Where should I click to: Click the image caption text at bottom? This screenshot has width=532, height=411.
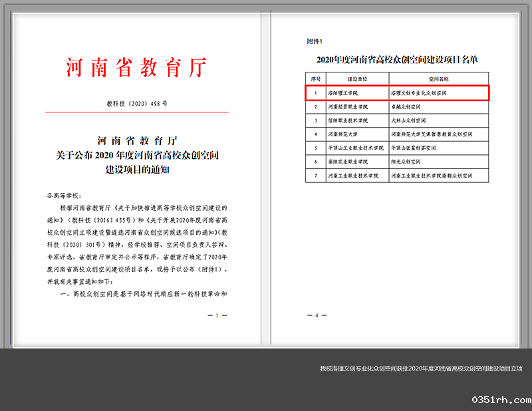421,368
